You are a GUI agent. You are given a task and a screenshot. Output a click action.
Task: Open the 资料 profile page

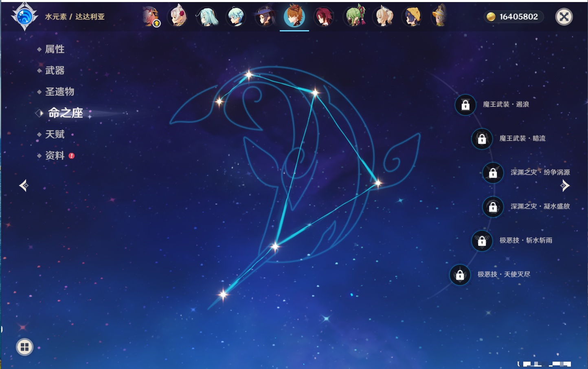55,155
